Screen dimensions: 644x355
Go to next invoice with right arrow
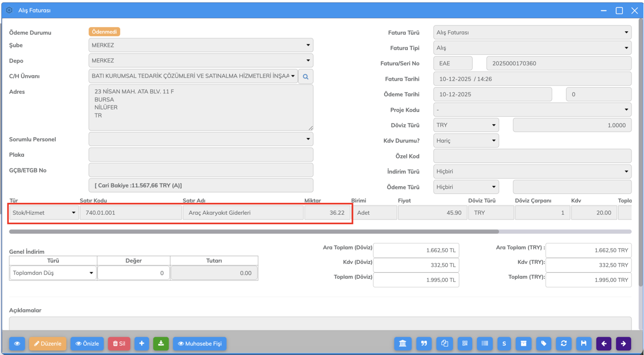point(623,344)
